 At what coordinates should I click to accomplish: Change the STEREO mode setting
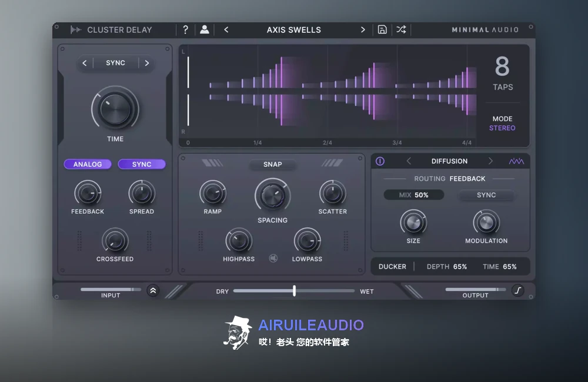(x=502, y=128)
